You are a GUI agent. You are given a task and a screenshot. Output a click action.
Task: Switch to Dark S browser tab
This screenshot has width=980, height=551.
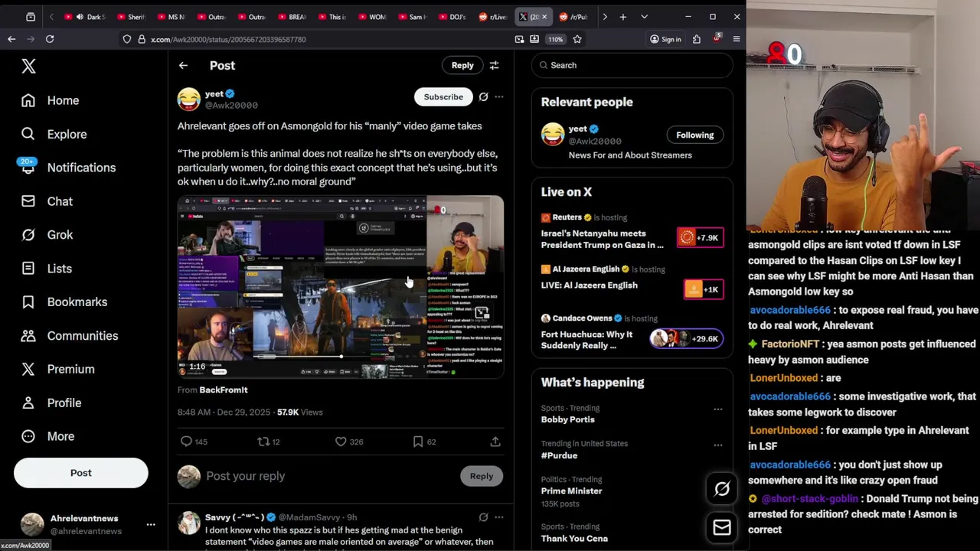pyautogui.click(x=90, y=17)
